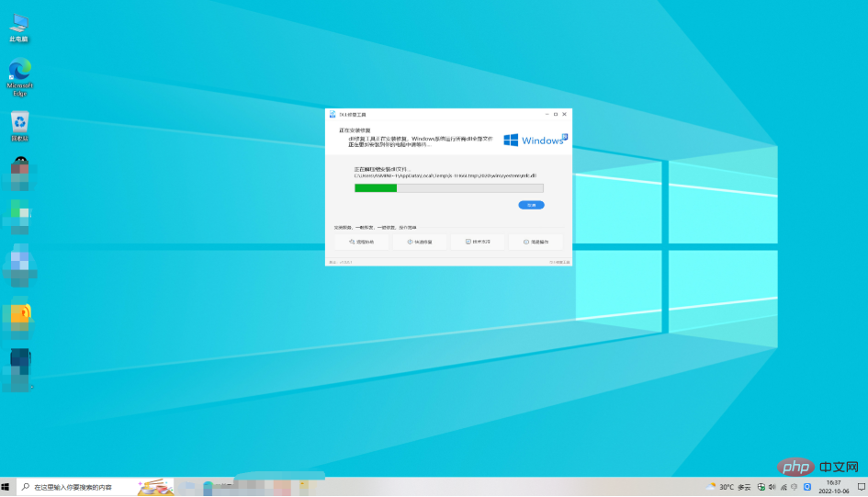Click the blue Q icon in system tray
868x497 pixels.
coord(807,487)
